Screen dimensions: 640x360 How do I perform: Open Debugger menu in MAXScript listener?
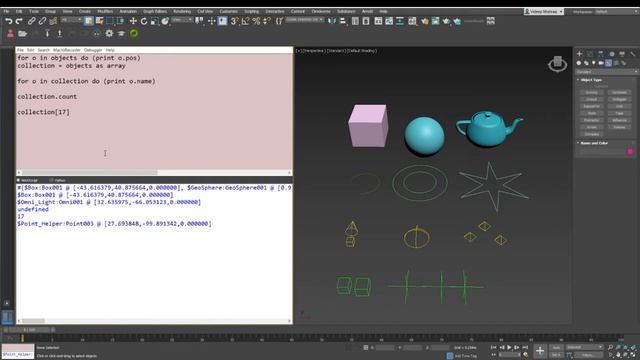click(x=93, y=50)
